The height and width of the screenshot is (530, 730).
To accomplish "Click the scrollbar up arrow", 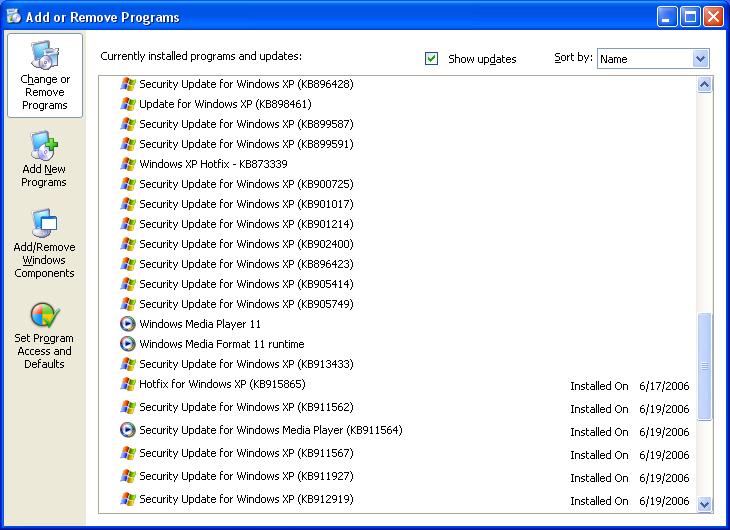I will tap(704, 85).
